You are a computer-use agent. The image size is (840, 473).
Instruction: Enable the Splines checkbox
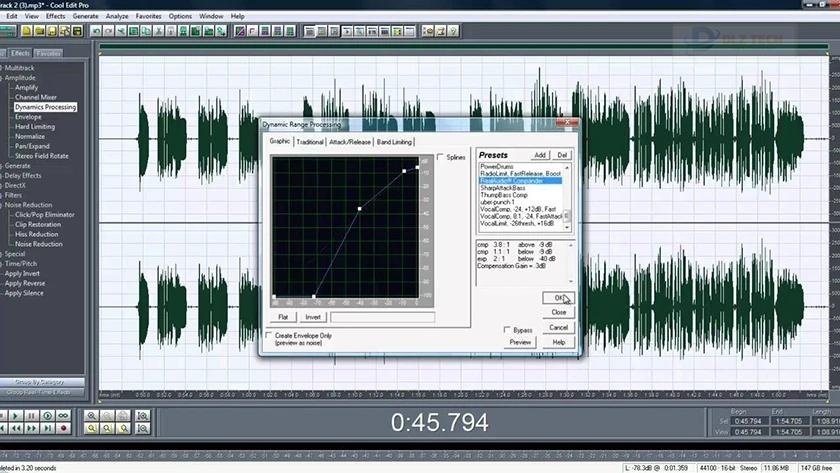click(x=441, y=157)
